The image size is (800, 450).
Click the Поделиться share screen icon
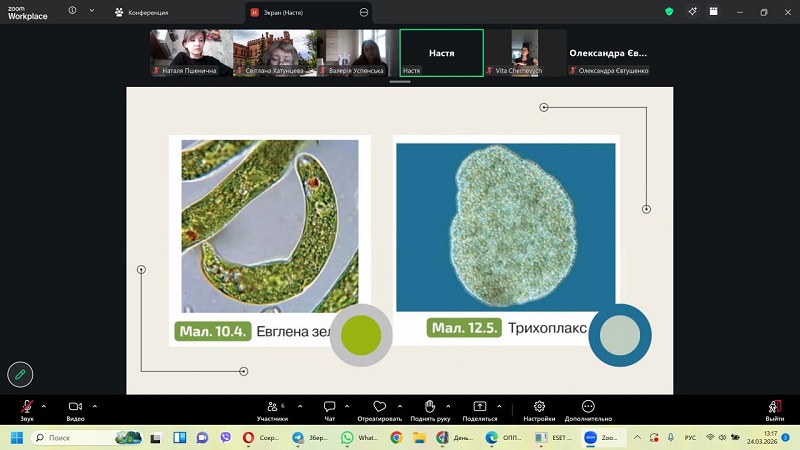[x=479, y=407]
